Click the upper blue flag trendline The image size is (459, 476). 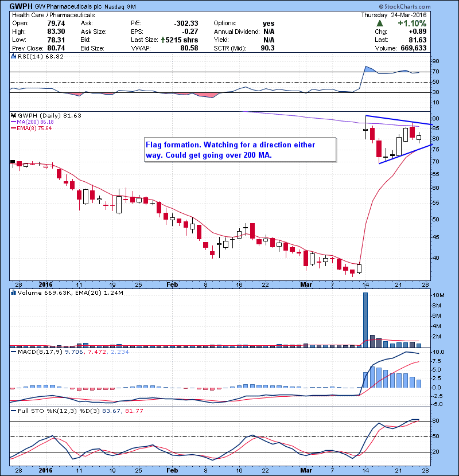399,120
